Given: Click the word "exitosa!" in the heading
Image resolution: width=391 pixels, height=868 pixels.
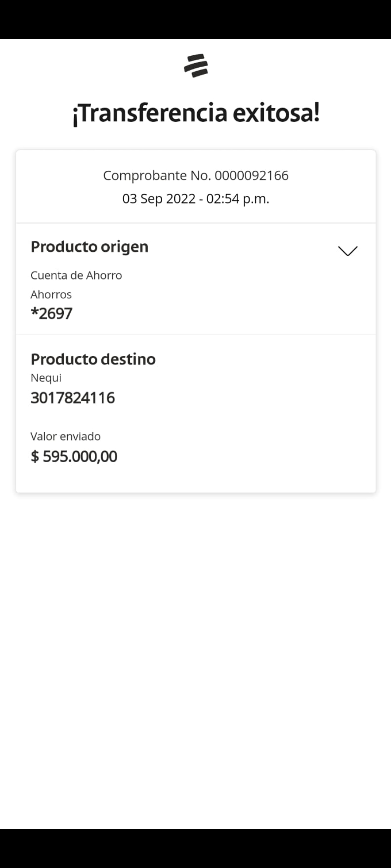Looking at the screenshot, I should pyautogui.click(x=276, y=112).
